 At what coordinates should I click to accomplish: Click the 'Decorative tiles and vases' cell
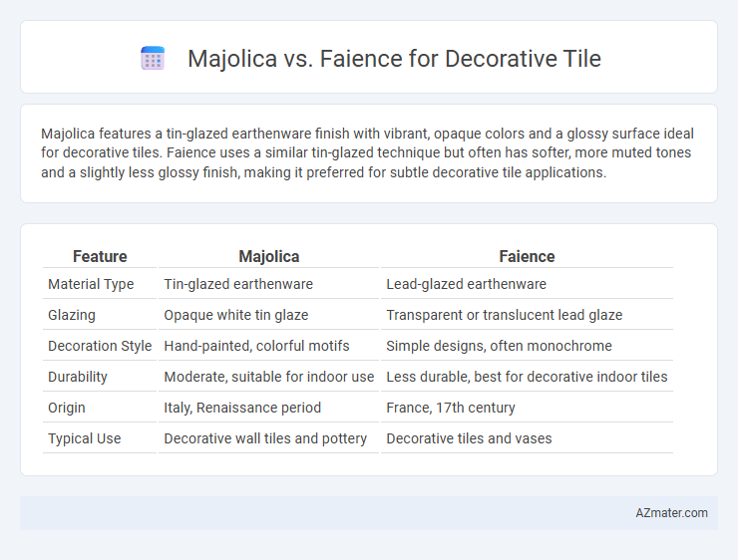pos(527,438)
